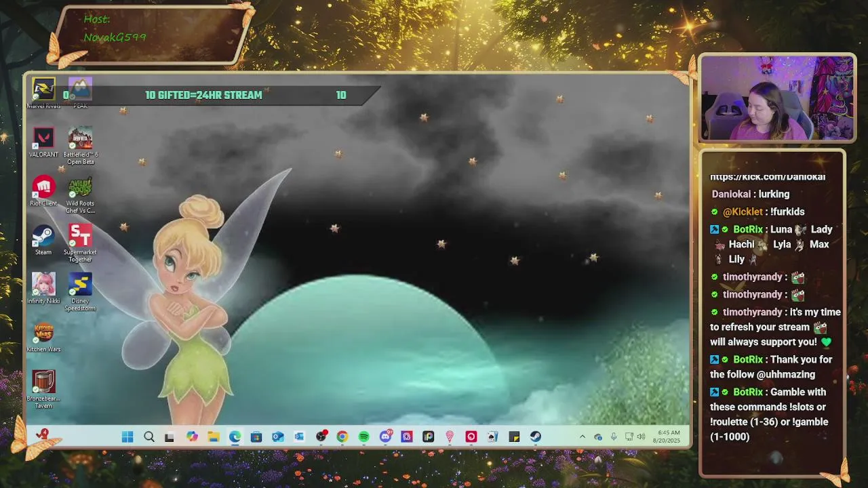
Task: Switch to Microsoft Edge in taskbar
Action: click(235, 437)
